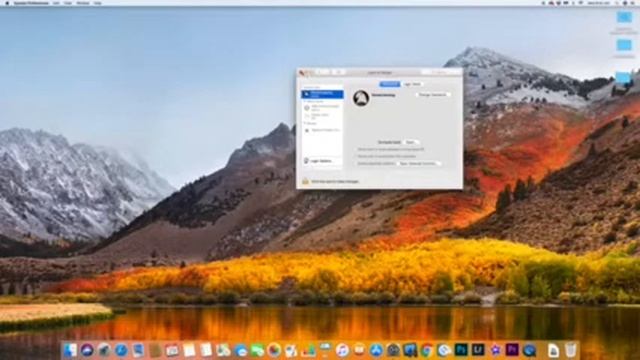Click the lock icon to prevent changes
The image size is (640, 360).
pos(305,181)
